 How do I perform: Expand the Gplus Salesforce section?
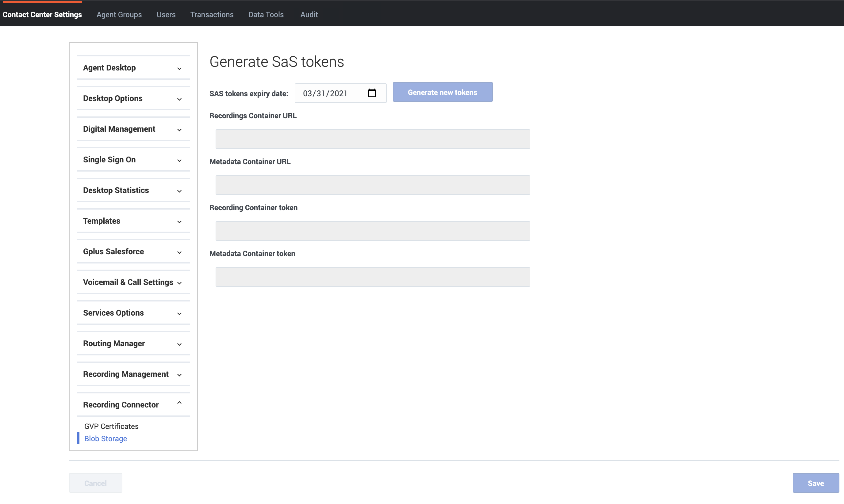coord(133,252)
